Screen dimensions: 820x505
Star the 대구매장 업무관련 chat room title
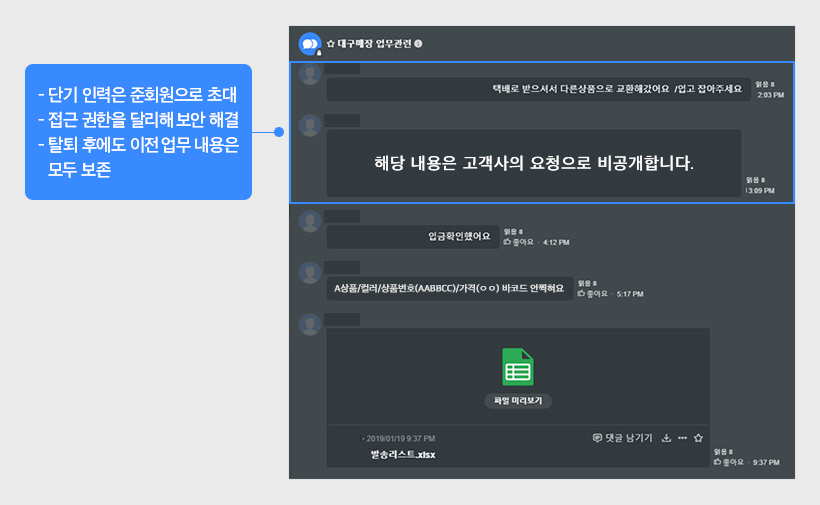[x=331, y=44]
